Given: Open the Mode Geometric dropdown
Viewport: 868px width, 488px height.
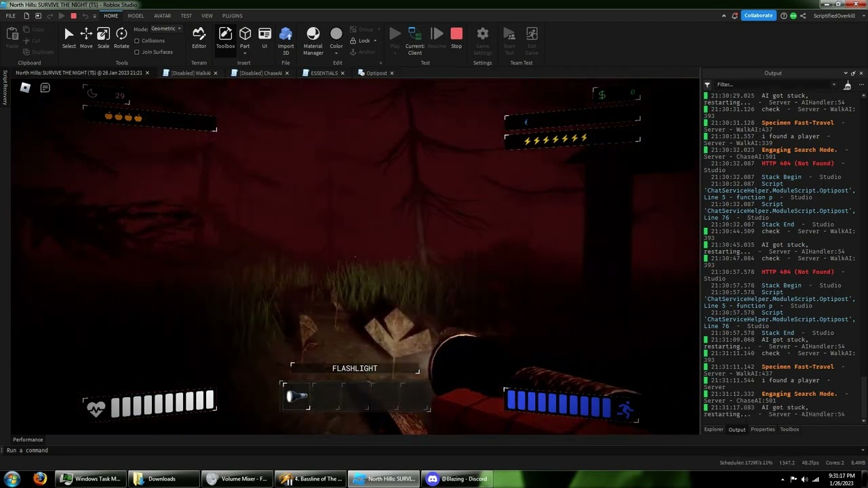Looking at the screenshot, I should (x=166, y=28).
